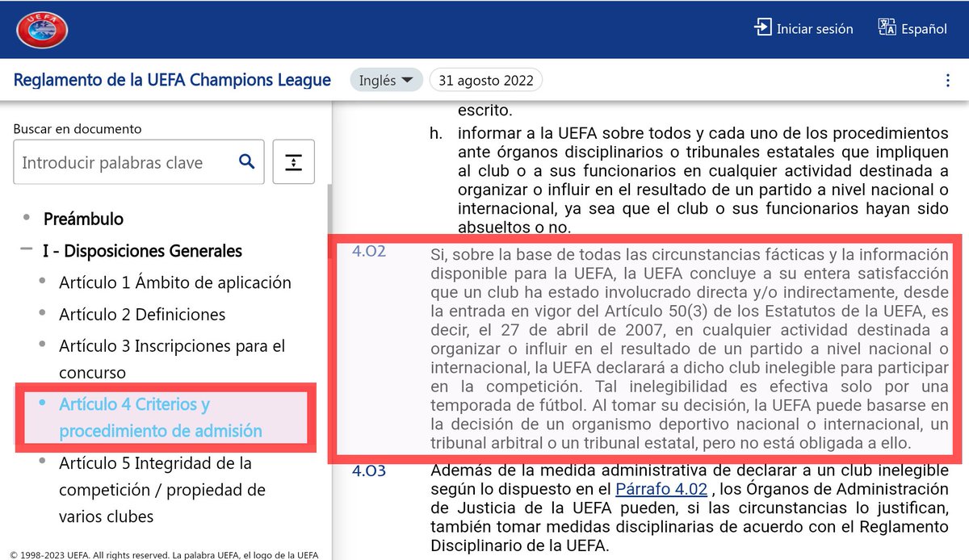Click the language translate icon
The image size is (969, 560).
coord(887,27)
